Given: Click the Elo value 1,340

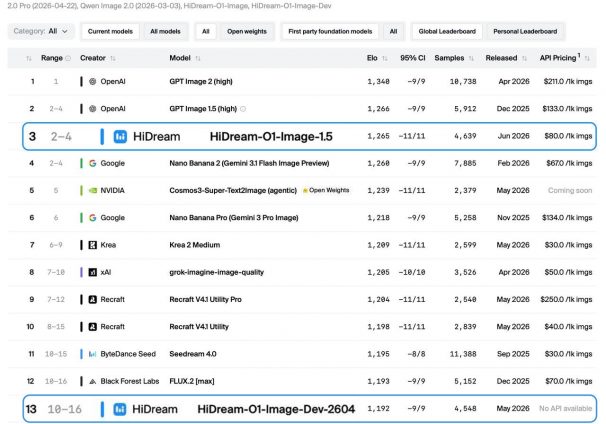Looking at the screenshot, I should 378,82.
